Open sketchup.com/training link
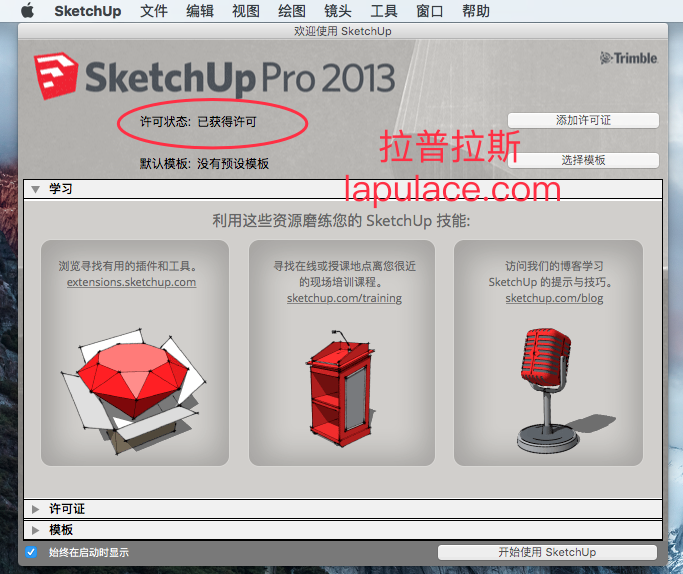Screen dimensions: 683x574 coord(344,298)
